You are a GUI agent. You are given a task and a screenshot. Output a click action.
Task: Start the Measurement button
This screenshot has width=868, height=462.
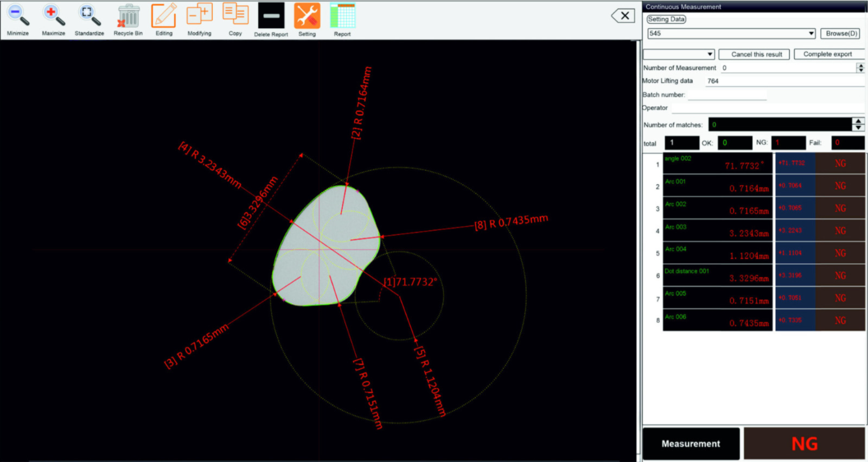[691, 444]
